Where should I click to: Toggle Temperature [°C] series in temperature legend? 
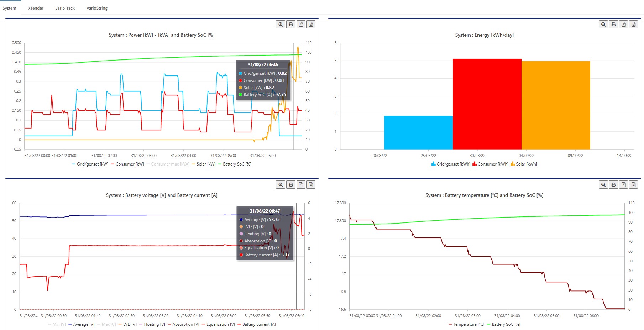point(466,324)
